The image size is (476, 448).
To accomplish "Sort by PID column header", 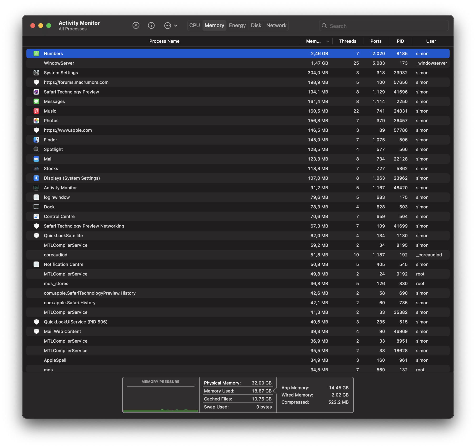I will 400,41.
